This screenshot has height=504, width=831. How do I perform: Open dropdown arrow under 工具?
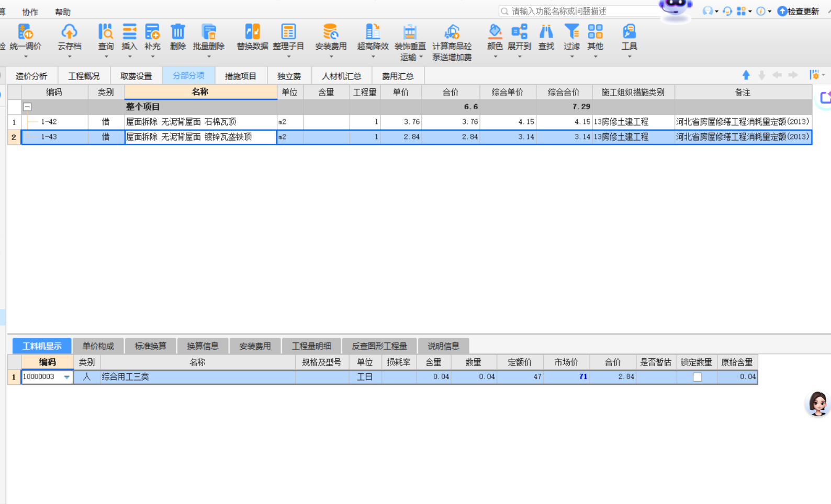tap(629, 56)
